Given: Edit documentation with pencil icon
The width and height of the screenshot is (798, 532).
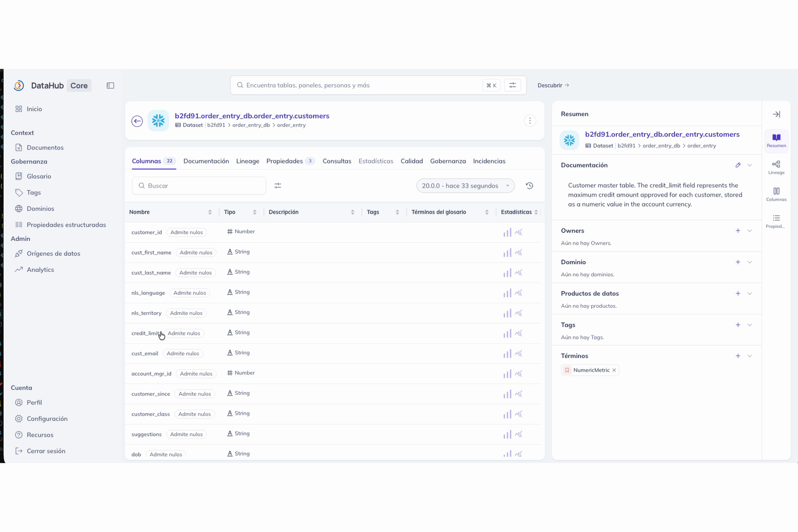Looking at the screenshot, I should (x=738, y=165).
